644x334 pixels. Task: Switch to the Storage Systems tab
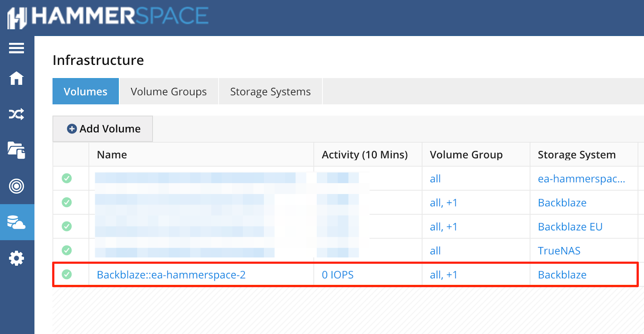click(270, 91)
